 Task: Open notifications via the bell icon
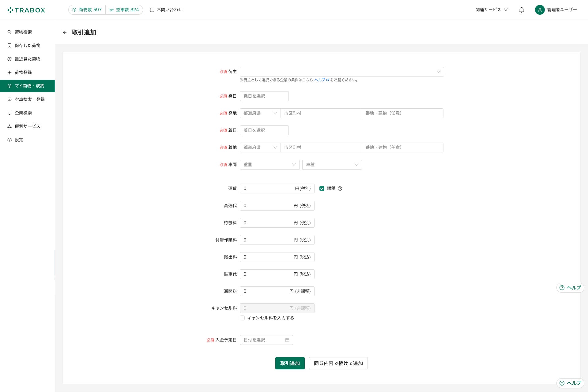coord(521,10)
